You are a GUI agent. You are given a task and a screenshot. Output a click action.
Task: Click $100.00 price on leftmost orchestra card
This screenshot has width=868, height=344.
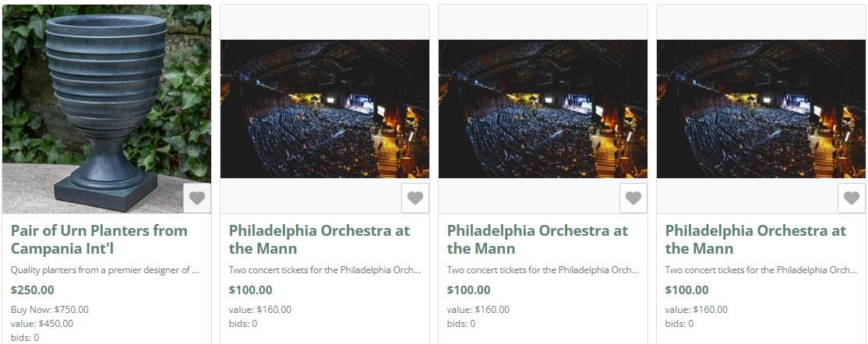pos(251,290)
